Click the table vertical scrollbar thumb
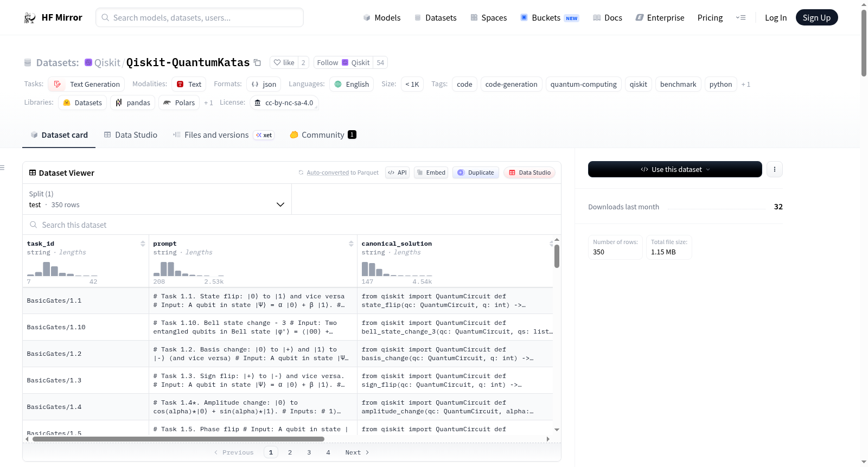 click(x=557, y=256)
